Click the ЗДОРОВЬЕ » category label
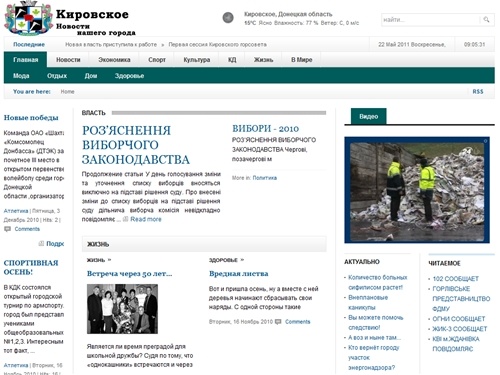Screen dimensions: 500x375 tap(226, 260)
